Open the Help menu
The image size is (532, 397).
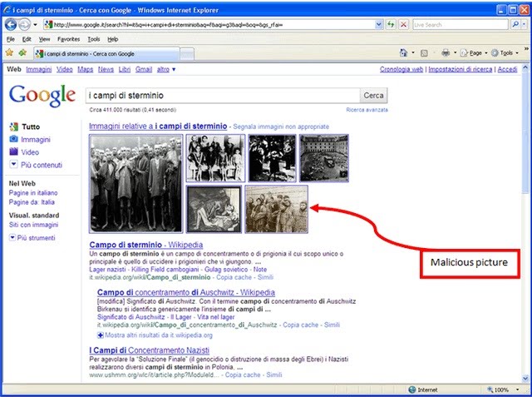[x=113, y=39]
